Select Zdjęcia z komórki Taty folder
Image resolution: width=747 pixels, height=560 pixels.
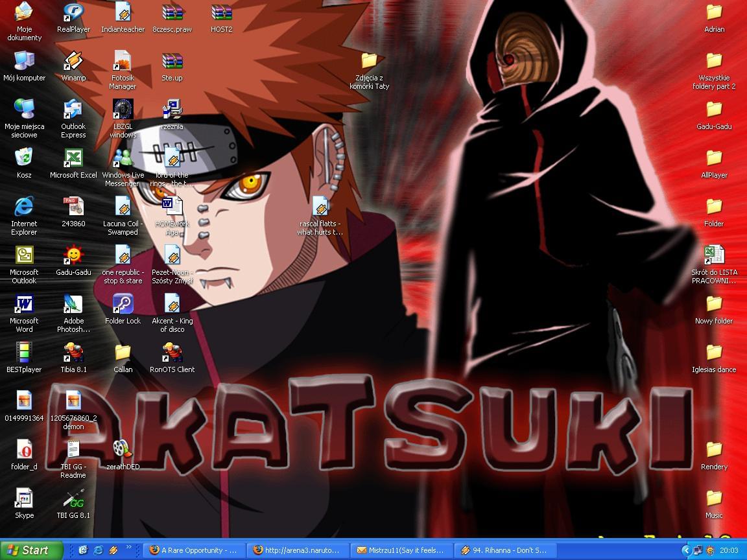coord(370,60)
